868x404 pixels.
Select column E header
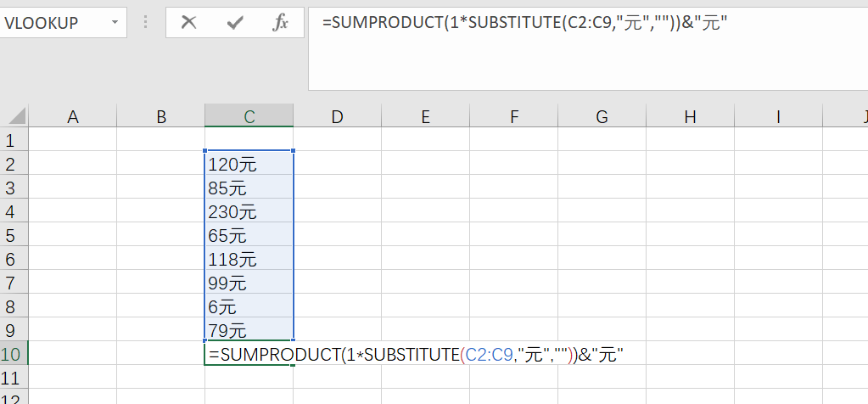coord(425,116)
